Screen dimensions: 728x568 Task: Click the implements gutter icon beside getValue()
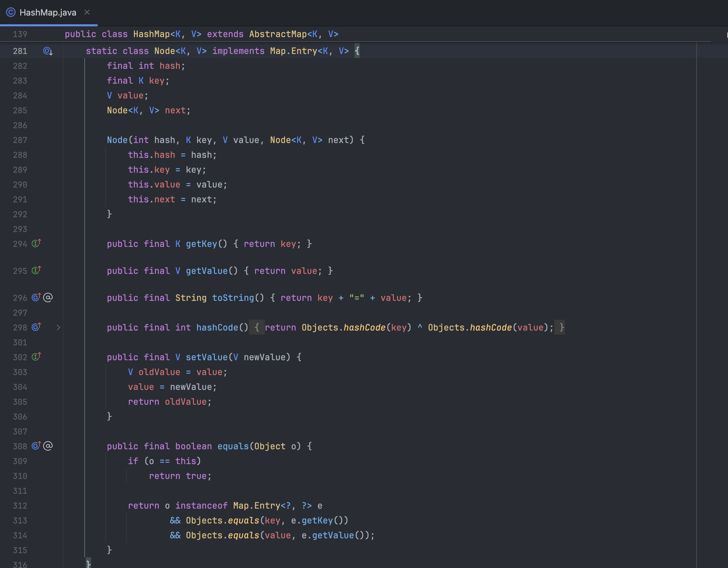[x=36, y=270]
